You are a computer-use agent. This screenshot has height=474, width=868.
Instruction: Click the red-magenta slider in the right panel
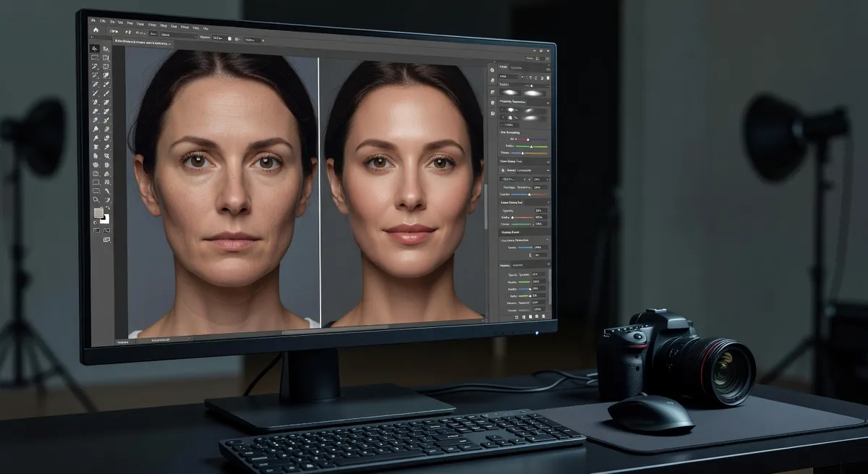point(531,139)
